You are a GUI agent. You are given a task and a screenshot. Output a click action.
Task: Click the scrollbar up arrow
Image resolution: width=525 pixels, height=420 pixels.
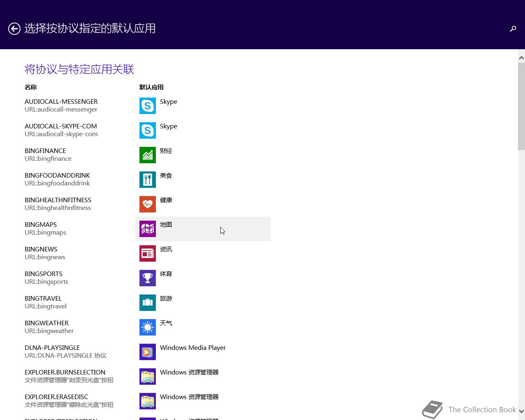coord(521,58)
